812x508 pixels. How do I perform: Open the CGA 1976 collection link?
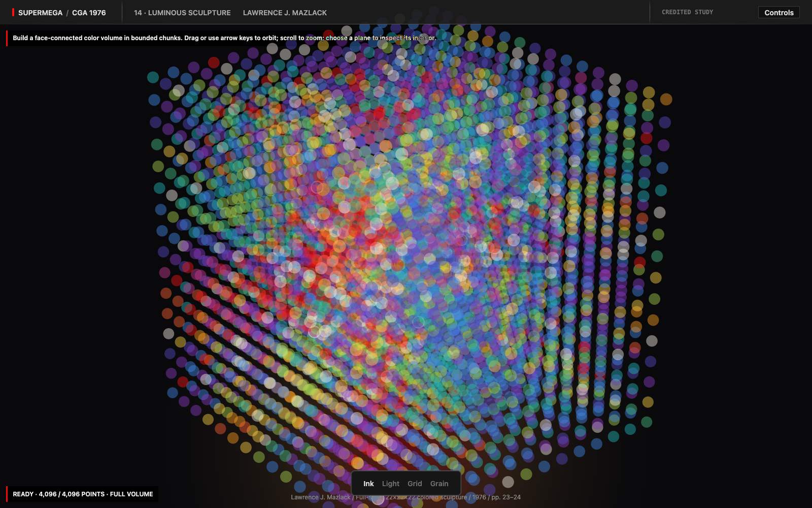click(x=89, y=13)
